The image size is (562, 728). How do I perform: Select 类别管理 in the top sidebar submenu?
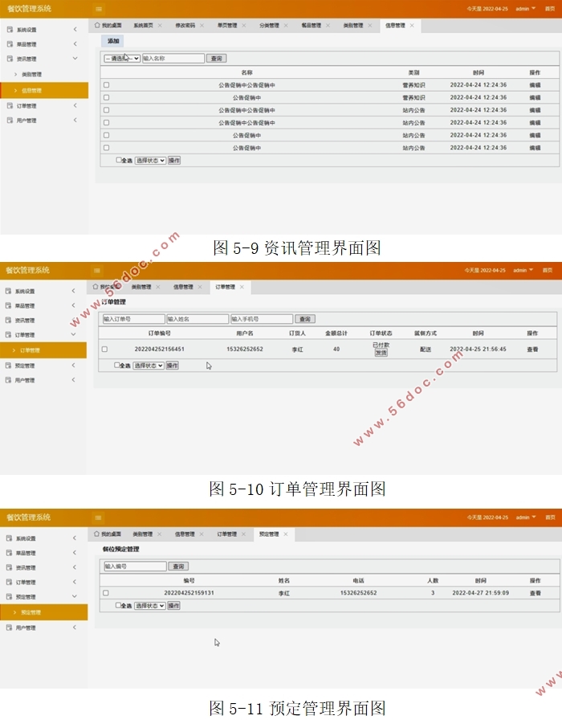tap(32, 74)
